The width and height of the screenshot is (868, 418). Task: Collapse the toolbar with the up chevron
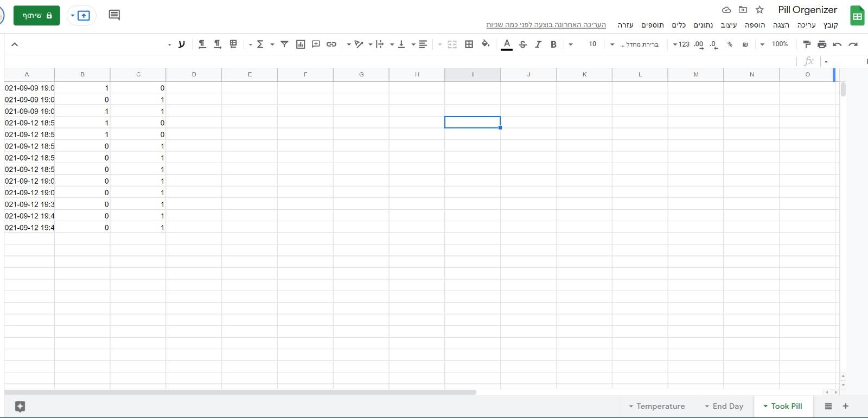pos(15,44)
